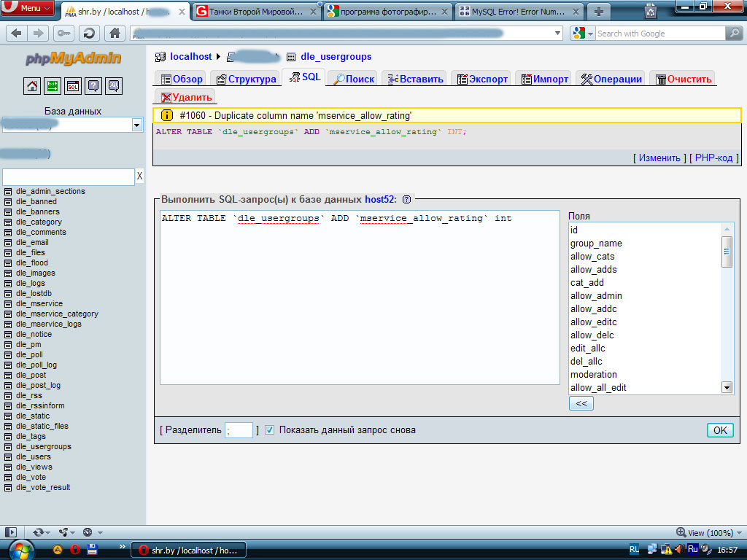Click the dle_mservice table icon in sidebar
This screenshot has width=747, height=560.
(8, 304)
